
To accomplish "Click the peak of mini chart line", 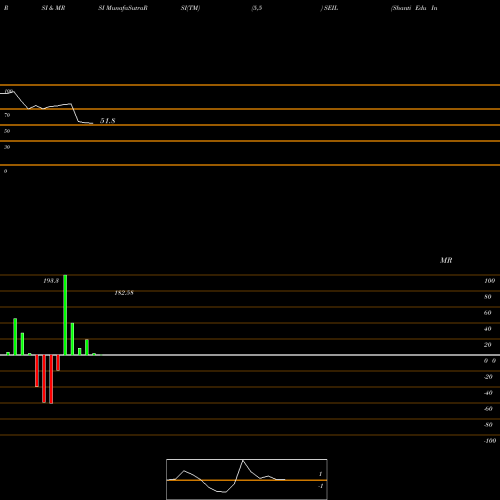I will point(243,460).
